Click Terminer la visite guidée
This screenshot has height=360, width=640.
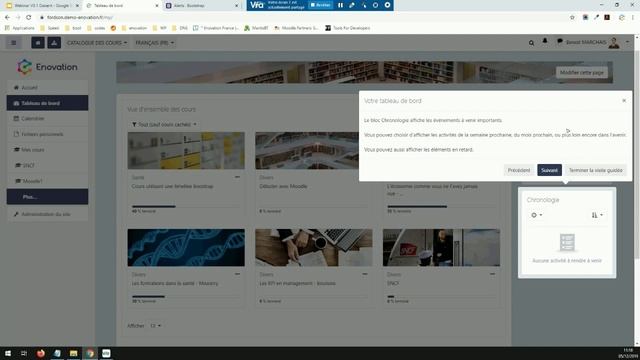tap(596, 170)
